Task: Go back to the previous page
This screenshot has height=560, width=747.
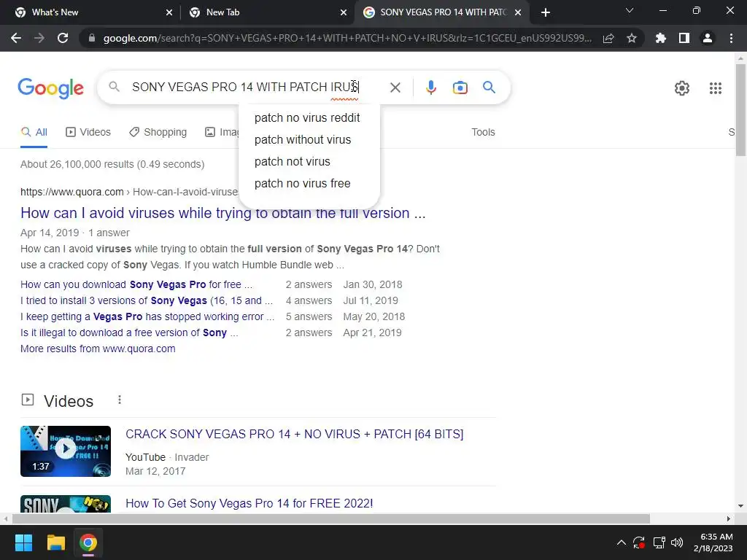Action: tap(16, 38)
